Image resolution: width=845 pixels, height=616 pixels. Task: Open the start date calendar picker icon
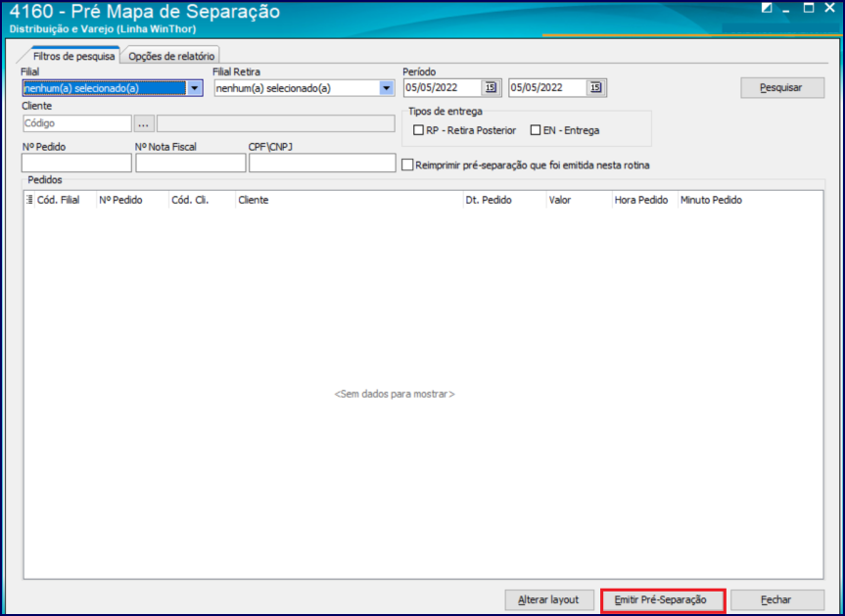pyautogui.click(x=490, y=88)
